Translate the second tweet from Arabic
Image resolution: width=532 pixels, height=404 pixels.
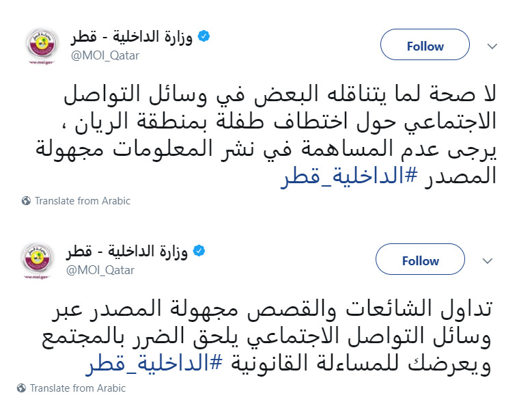click(78, 388)
